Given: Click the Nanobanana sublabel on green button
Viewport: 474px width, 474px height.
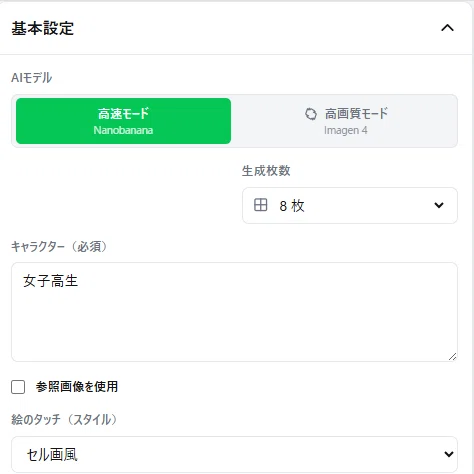Looking at the screenshot, I should coord(123,130).
